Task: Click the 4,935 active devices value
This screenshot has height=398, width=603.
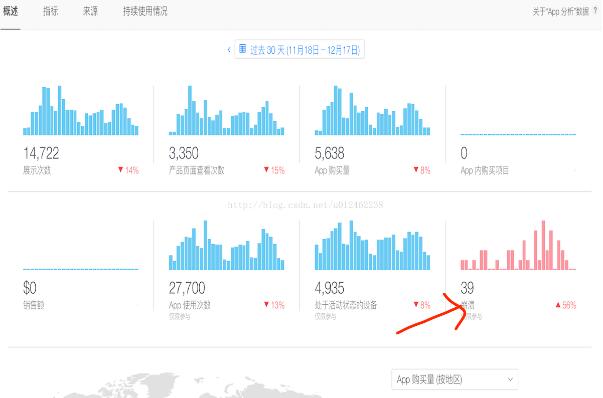Action: [330, 288]
